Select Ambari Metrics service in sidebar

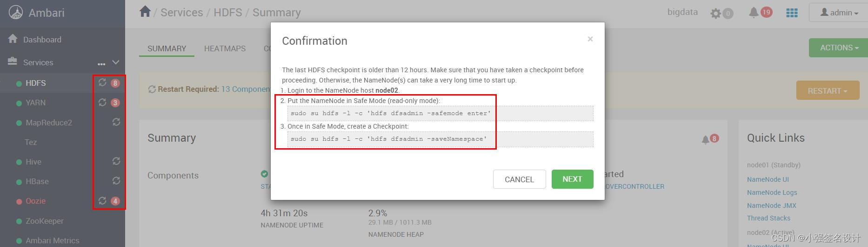tap(52, 240)
